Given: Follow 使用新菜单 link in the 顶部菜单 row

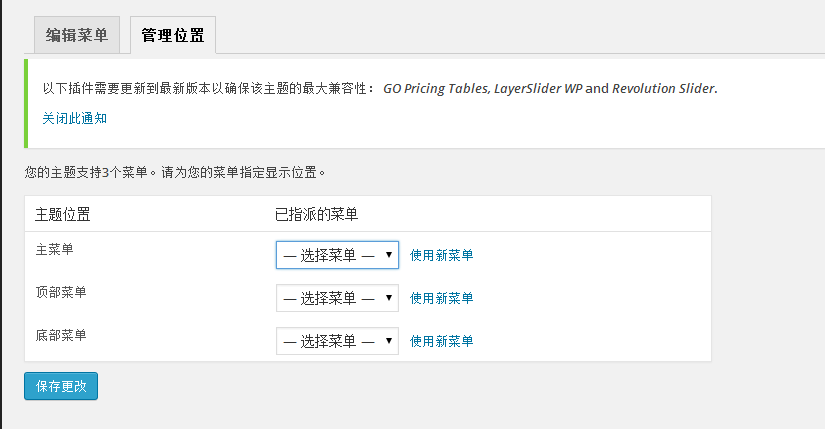Looking at the screenshot, I should pyautogui.click(x=441, y=298).
